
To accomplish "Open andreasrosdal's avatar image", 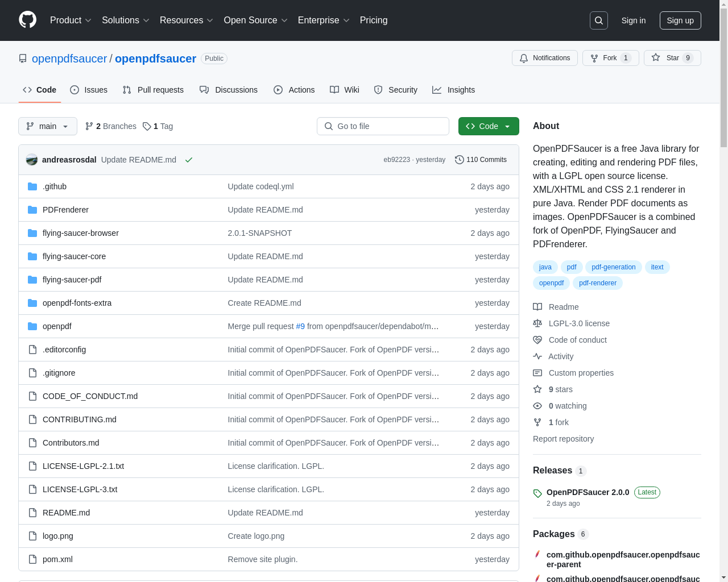I will point(32,160).
